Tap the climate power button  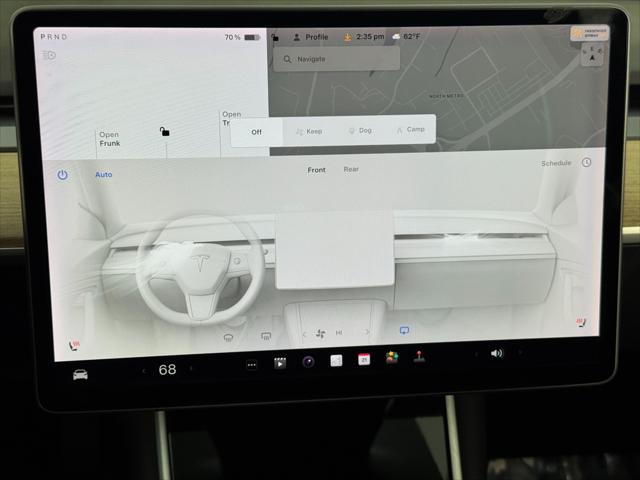62,175
